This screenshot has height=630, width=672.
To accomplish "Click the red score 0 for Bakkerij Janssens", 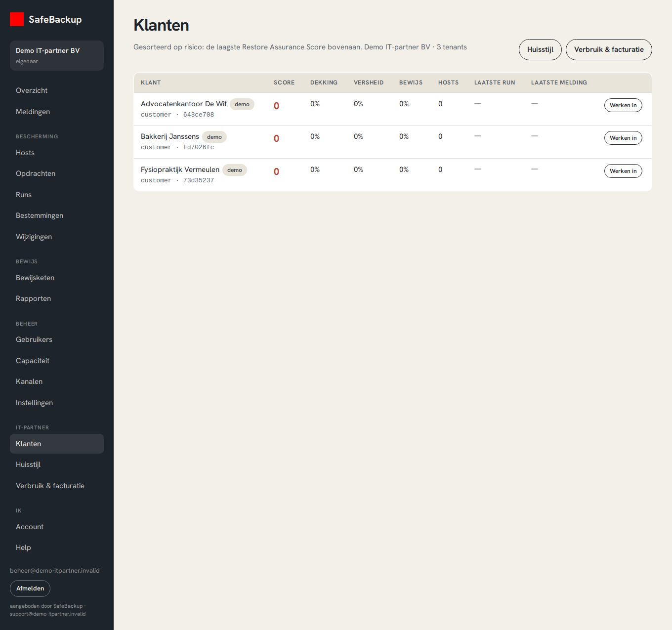I will tap(277, 139).
